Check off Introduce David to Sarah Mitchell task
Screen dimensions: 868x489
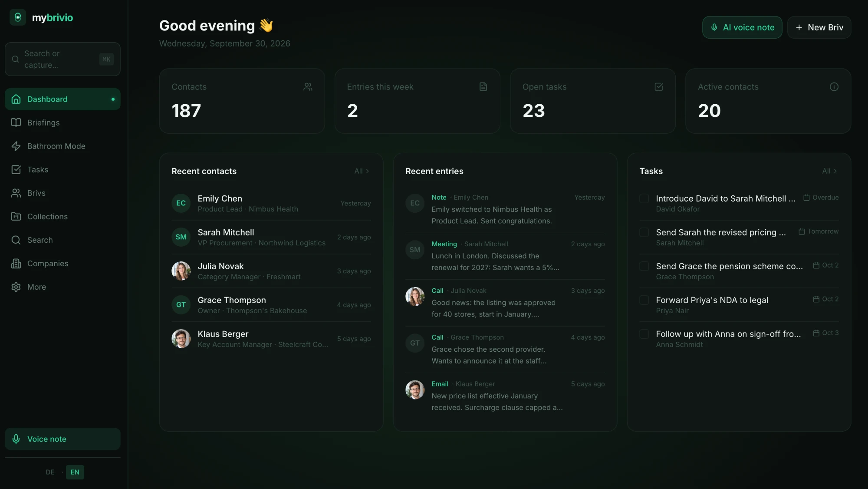coord(644,198)
